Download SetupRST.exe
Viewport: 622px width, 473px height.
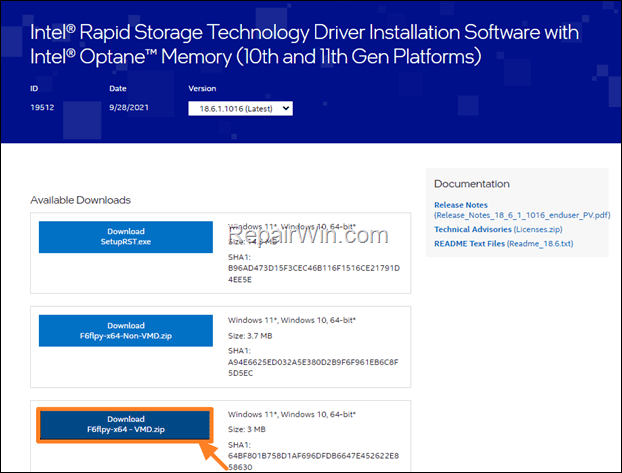tap(126, 237)
